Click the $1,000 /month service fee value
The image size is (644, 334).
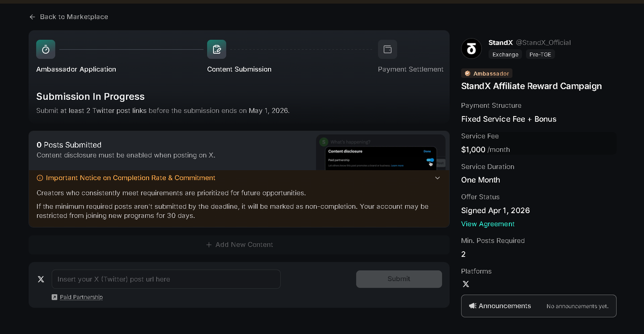pyautogui.click(x=486, y=150)
